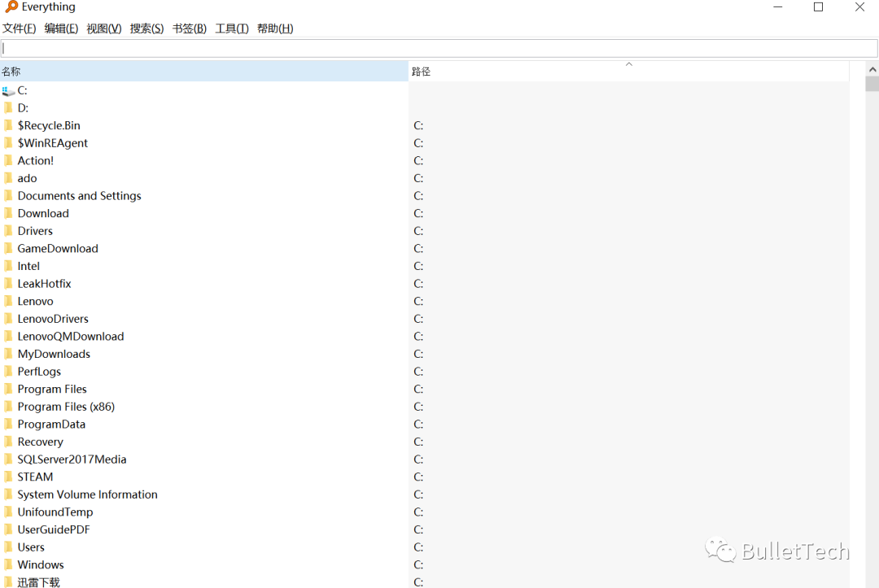Click the LenovoQMDownload folder icon
Viewport: 879px width, 588px height.
(x=8, y=336)
